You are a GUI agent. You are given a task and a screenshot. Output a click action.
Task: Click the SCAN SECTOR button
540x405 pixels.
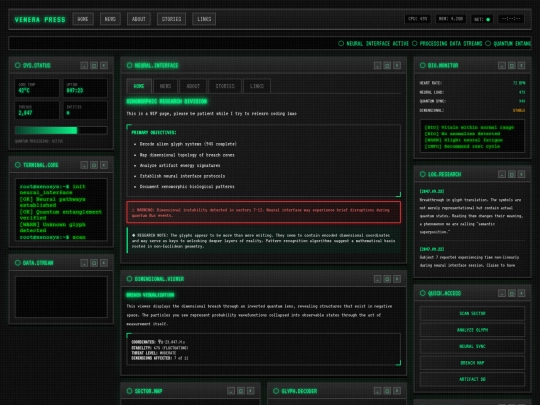(x=472, y=313)
